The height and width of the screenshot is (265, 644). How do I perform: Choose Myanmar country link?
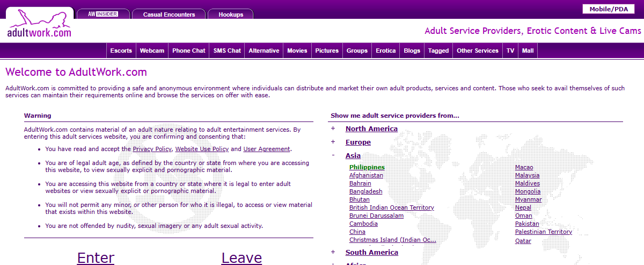coord(529,199)
